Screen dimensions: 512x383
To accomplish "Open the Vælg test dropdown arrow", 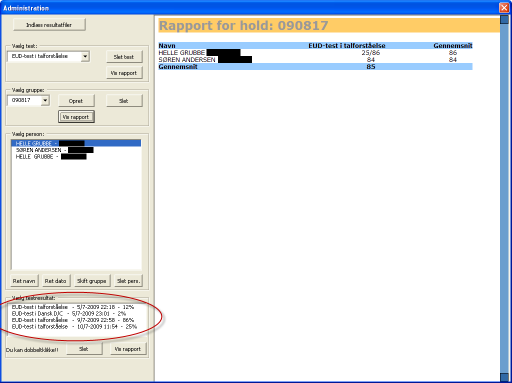I will tap(85, 56).
